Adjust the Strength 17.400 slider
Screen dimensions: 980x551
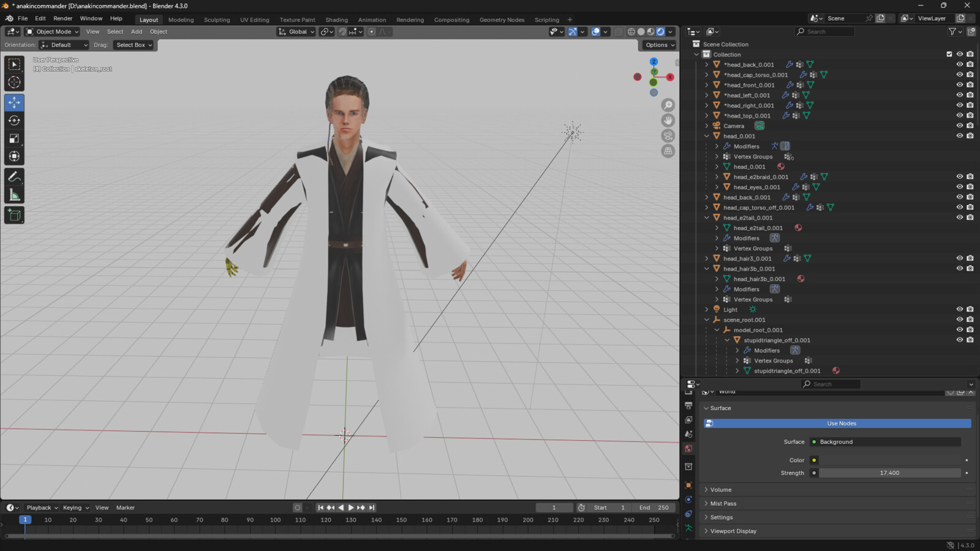(889, 473)
